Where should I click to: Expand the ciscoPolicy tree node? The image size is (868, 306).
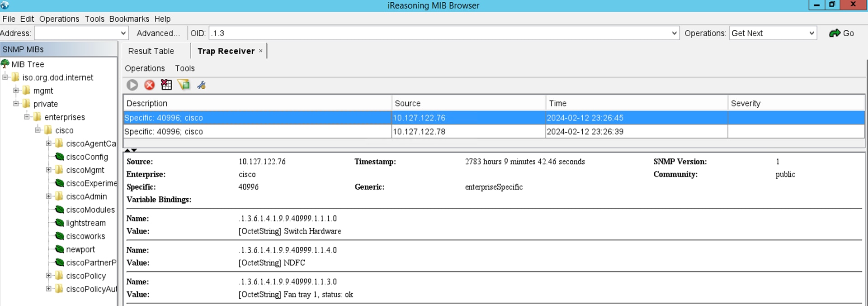coord(49,275)
